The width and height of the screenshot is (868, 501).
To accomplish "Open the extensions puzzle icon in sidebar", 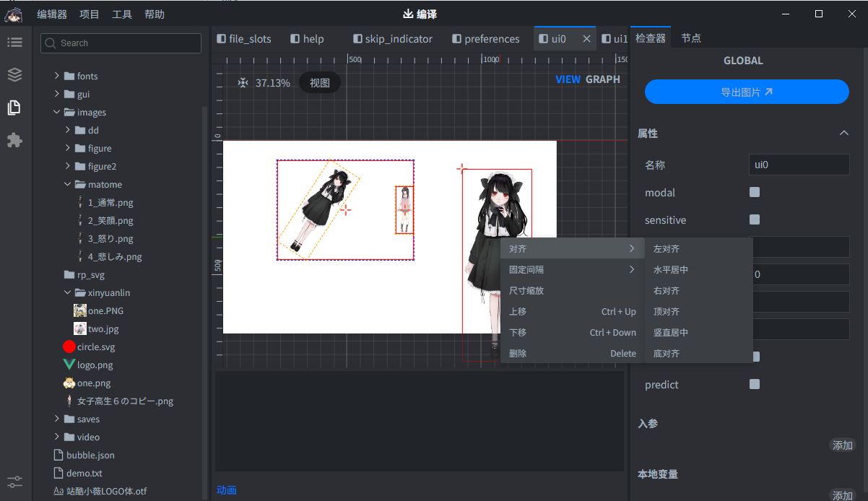I will coord(14,140).
